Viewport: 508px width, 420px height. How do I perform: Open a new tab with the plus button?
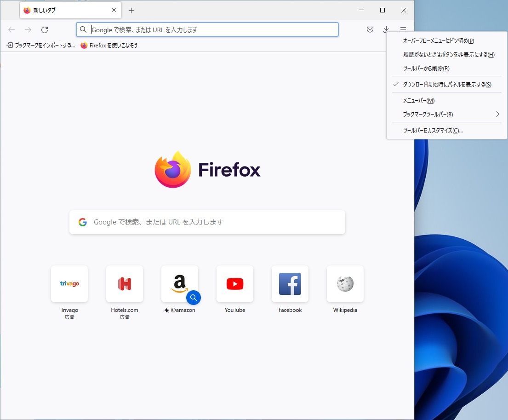tap(131, 11)
